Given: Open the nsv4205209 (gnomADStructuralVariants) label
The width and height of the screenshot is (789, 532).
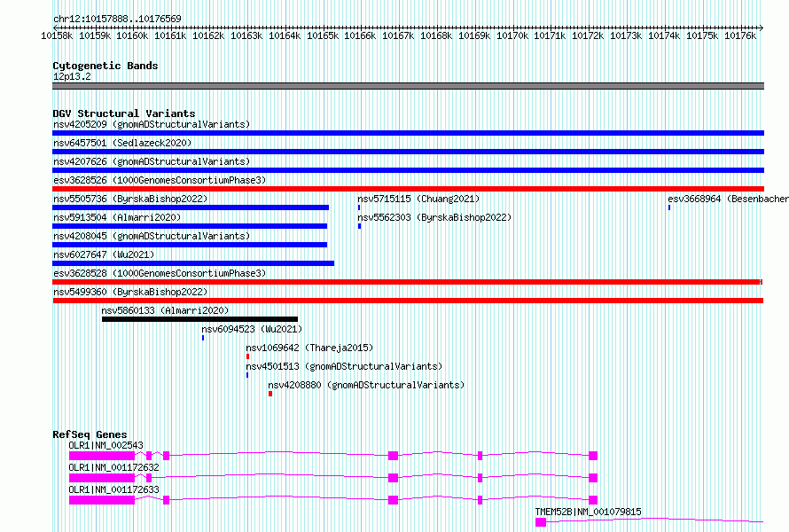Looking at the screenshot, I should (152, 124).
